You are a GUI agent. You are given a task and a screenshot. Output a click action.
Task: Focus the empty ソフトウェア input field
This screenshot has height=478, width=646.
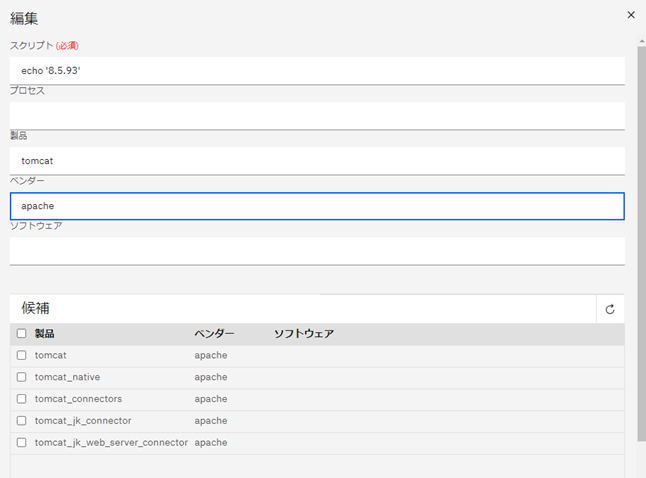tap(317, 250)
